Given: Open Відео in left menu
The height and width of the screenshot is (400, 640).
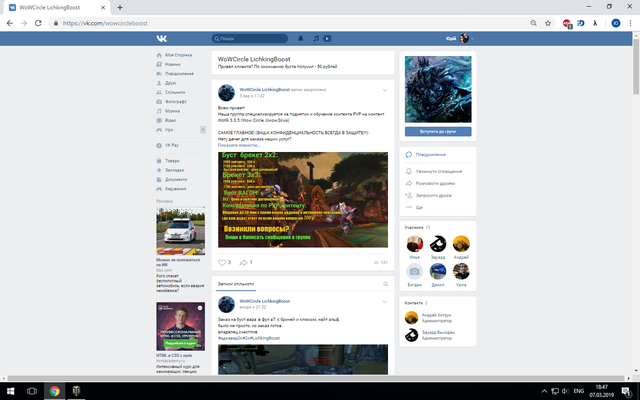Looking at the screenshot, I should coord(170,120).
